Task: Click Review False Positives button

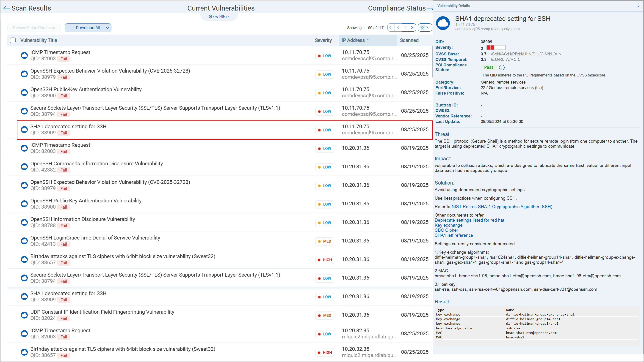Action: (34, 28)
